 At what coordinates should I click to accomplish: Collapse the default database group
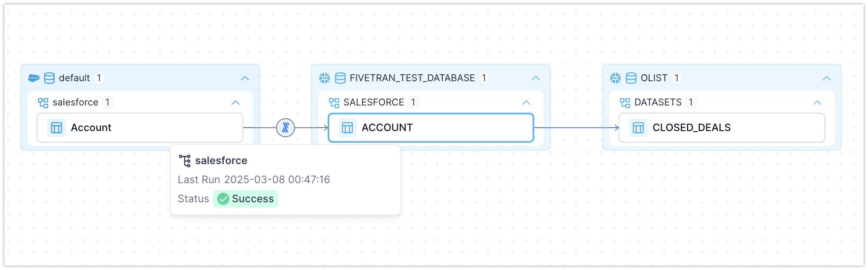(x=245, y=78)
